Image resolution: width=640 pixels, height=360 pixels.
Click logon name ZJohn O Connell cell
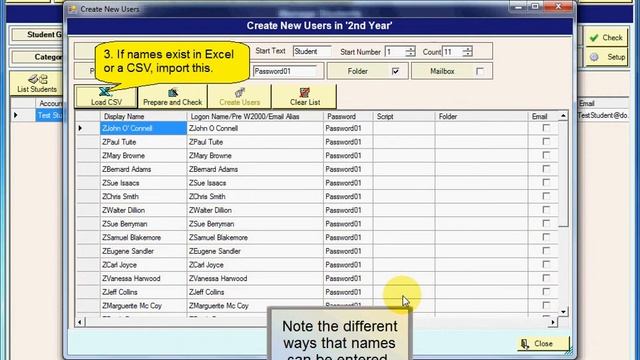(x=255, y=128)
